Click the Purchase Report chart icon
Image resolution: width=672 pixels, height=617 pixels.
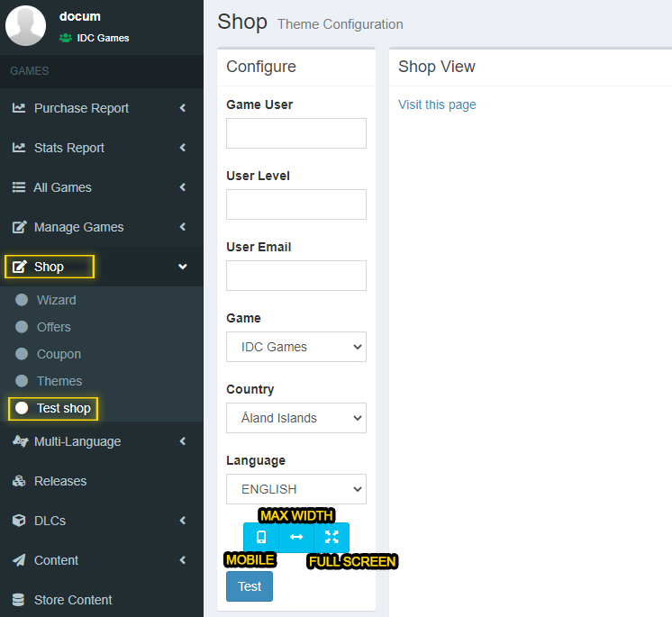[x=19, y=108]
